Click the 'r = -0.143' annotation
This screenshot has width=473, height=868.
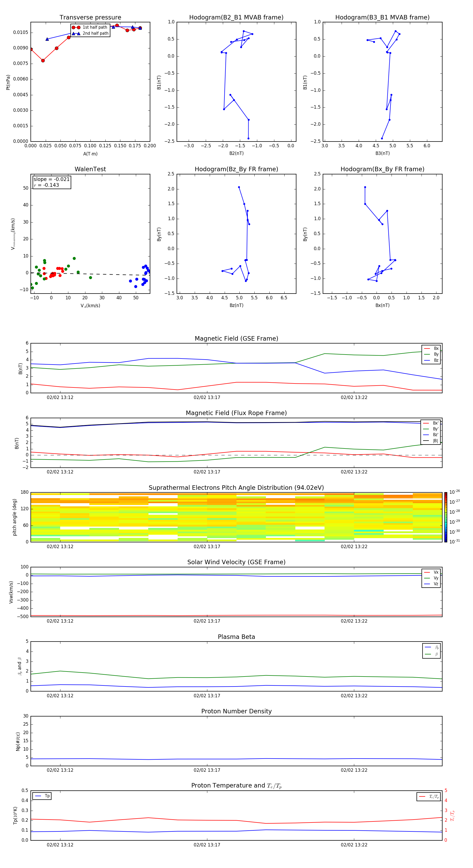point(47,185)
